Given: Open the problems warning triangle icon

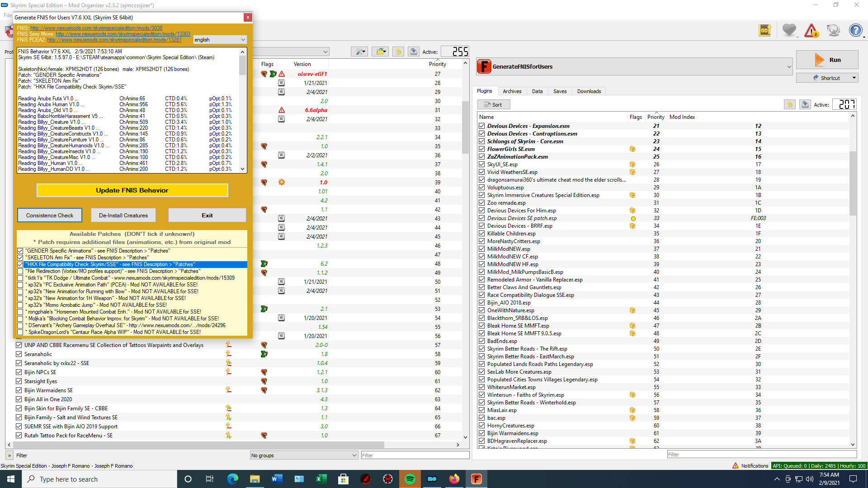Looking at the screenshot, I should tap(811, 31).
